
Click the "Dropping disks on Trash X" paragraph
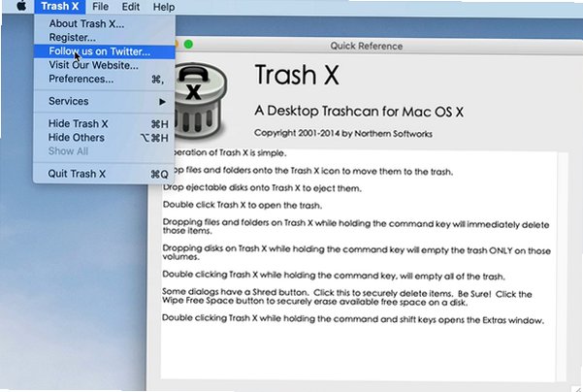356,252
